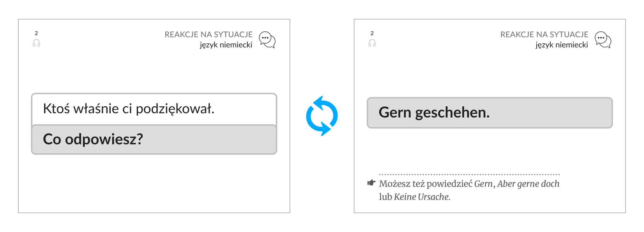Click the italic phrase "Aber gerne doch"
This screenshot has width=644, height=232.
[x=528, y=184]
